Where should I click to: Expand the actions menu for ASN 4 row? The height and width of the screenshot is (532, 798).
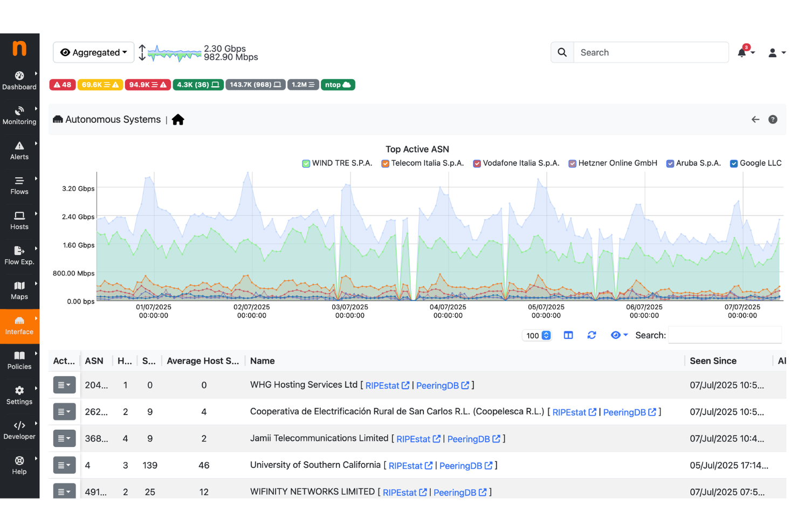[x=64, y=465]
